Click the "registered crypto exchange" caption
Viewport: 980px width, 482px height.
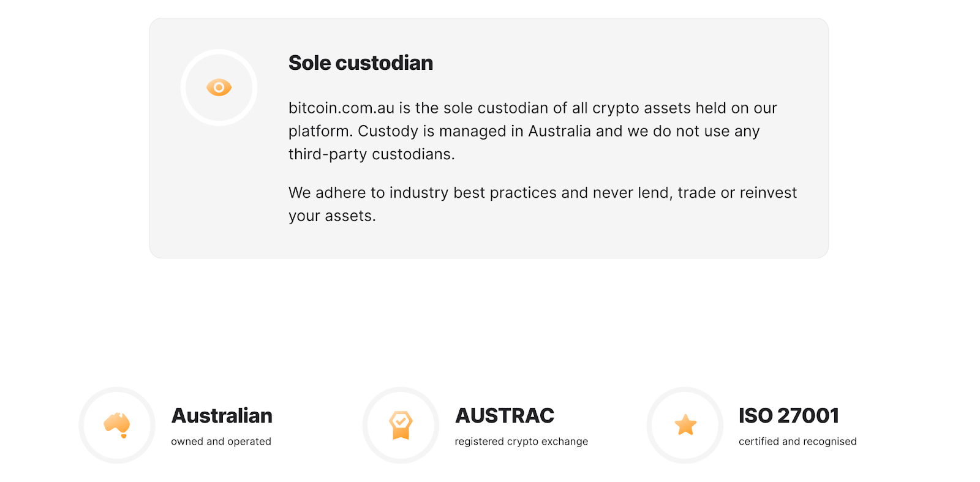coord(521,442)
